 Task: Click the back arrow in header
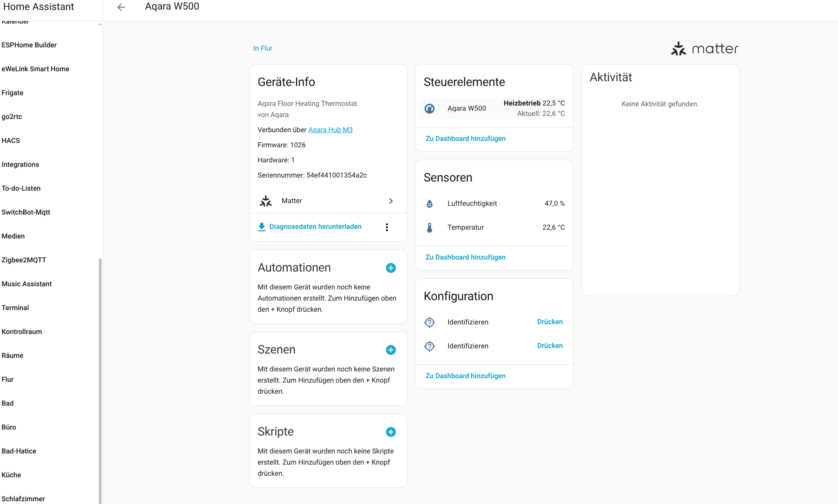tap(121, 7)
